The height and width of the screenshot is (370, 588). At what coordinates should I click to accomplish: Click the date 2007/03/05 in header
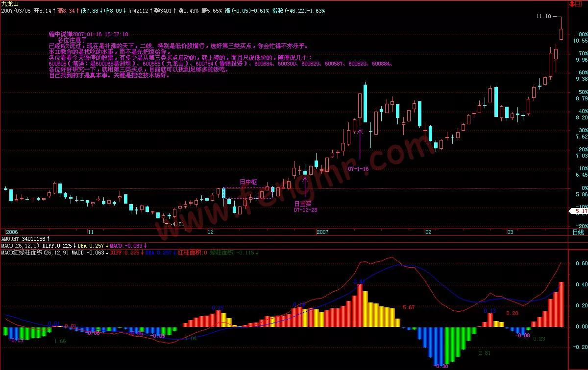16,10
